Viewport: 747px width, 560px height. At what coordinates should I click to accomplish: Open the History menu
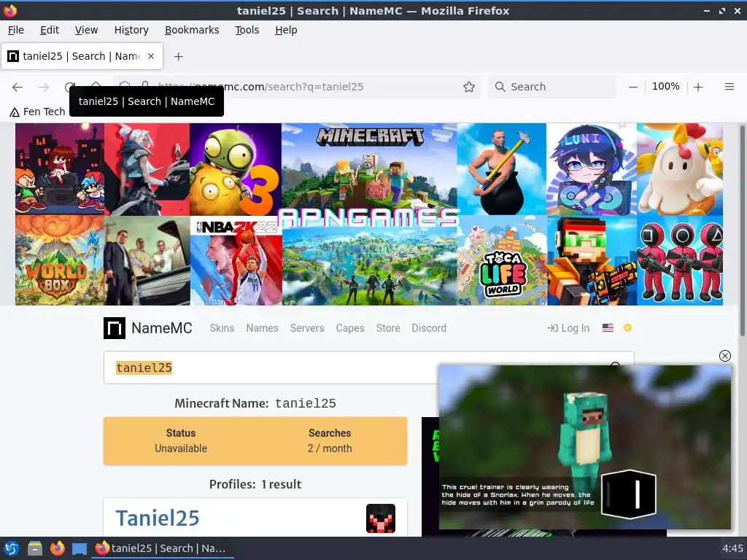131,30
